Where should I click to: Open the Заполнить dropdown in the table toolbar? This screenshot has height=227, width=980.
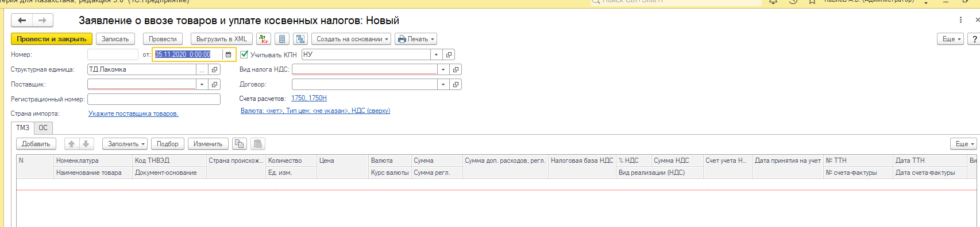point(125,144)
